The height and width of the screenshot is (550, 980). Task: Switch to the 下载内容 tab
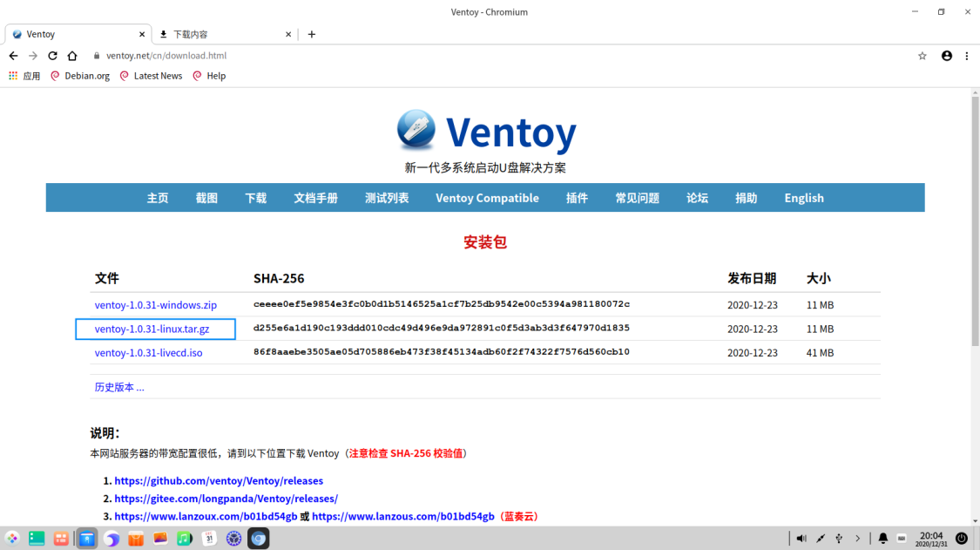tap(224, 34)
